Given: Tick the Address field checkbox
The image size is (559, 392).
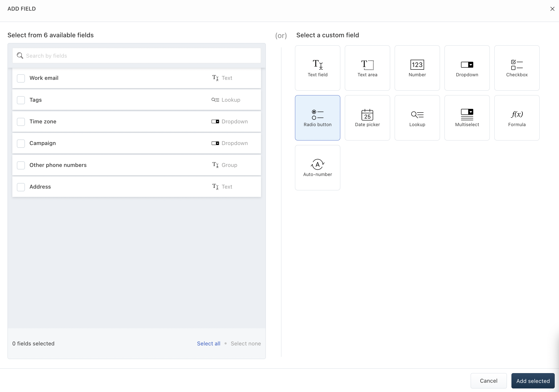Looking at the screenshot, I should (x=21, y=187).
